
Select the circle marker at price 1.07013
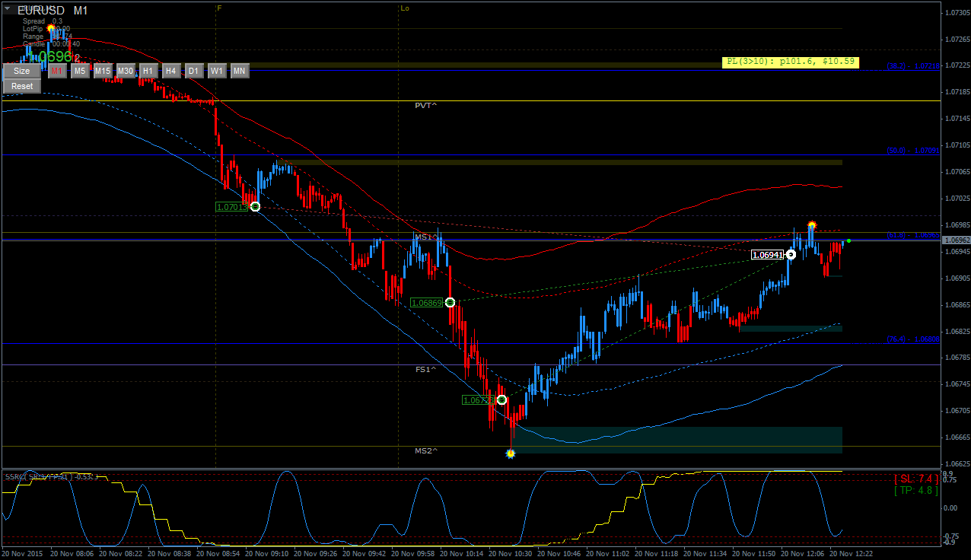255,206
